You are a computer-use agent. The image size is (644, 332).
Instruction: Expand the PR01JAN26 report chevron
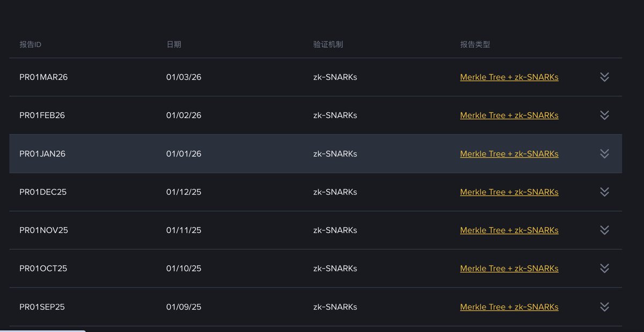coord(604,154)
